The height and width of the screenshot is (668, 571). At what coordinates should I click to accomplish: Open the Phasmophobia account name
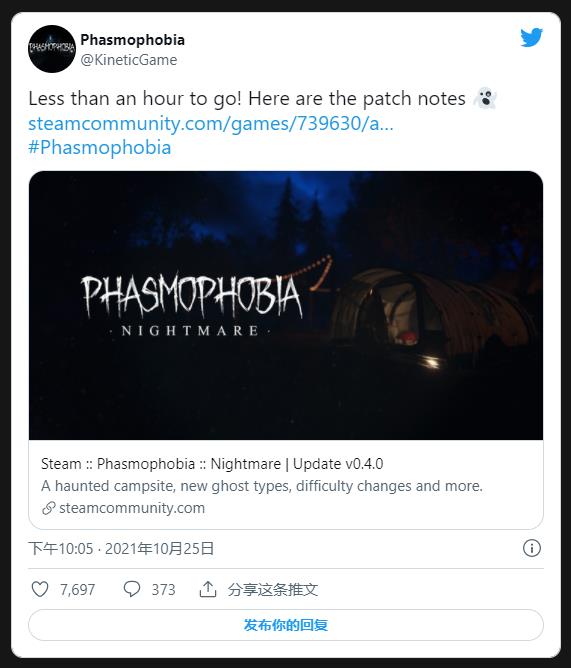pyautogui.click(x=133, y=40)
